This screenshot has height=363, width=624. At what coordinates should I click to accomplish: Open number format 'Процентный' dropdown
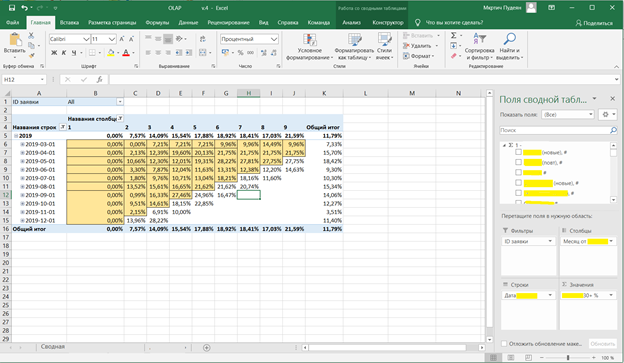click(274, 39)
